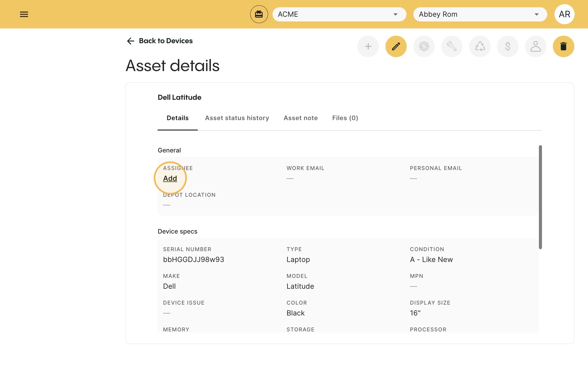Open the AR profile avatar menu
This screenshot has height=369, width=588.
pyautogui.click(x=564, y=14)
